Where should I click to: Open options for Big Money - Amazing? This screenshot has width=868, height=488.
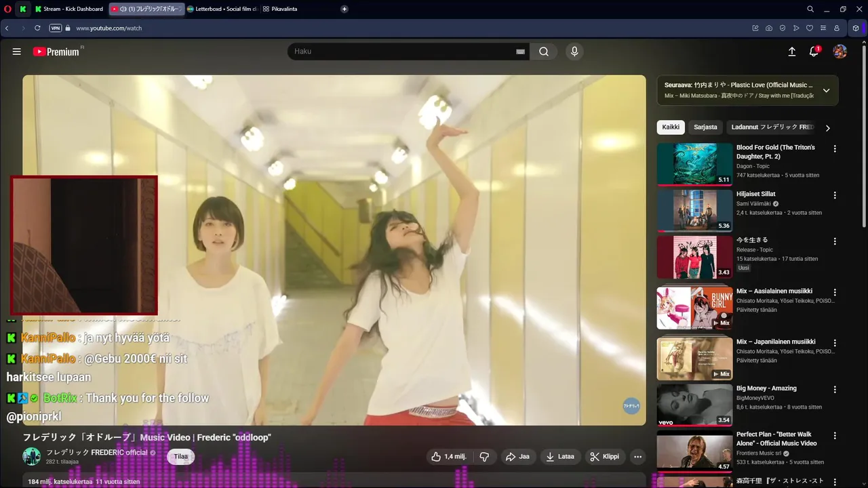[x=835, y=390]
